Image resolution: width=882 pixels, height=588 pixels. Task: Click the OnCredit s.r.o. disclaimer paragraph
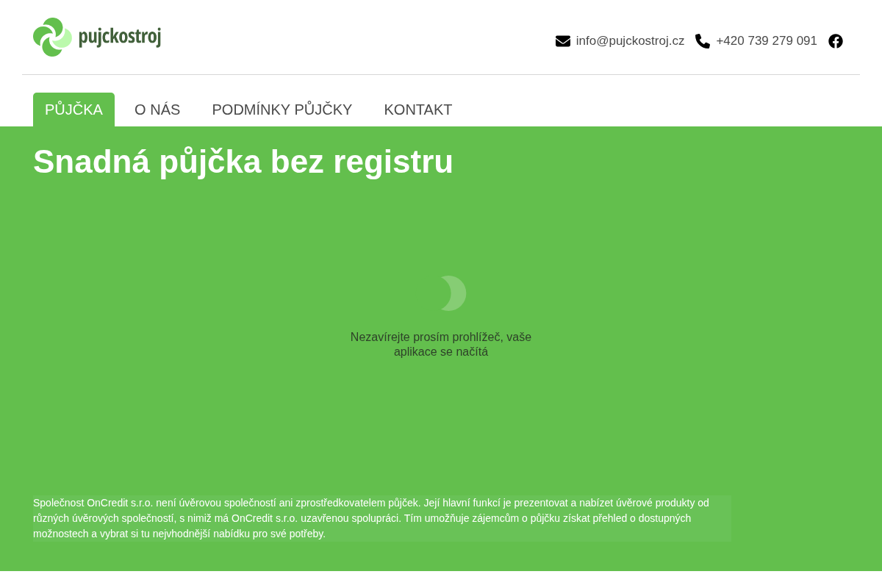click(x=382, y=518)
